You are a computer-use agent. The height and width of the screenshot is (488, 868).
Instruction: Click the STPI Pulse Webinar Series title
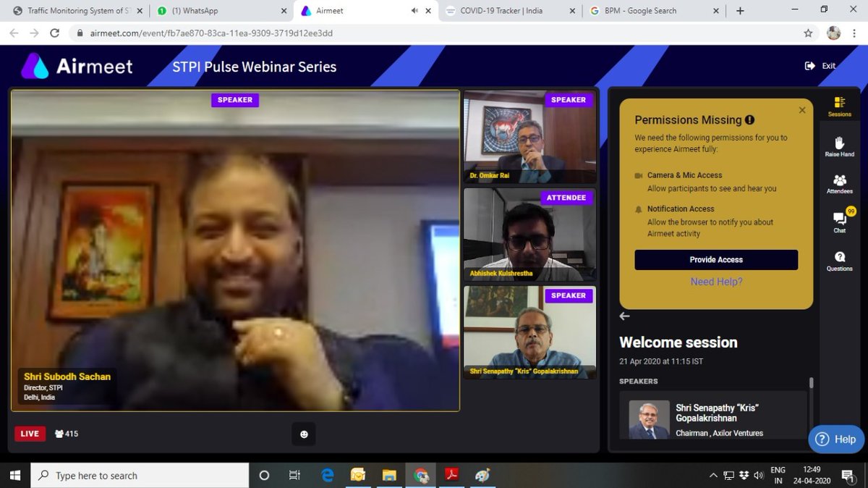click(255, 67)
